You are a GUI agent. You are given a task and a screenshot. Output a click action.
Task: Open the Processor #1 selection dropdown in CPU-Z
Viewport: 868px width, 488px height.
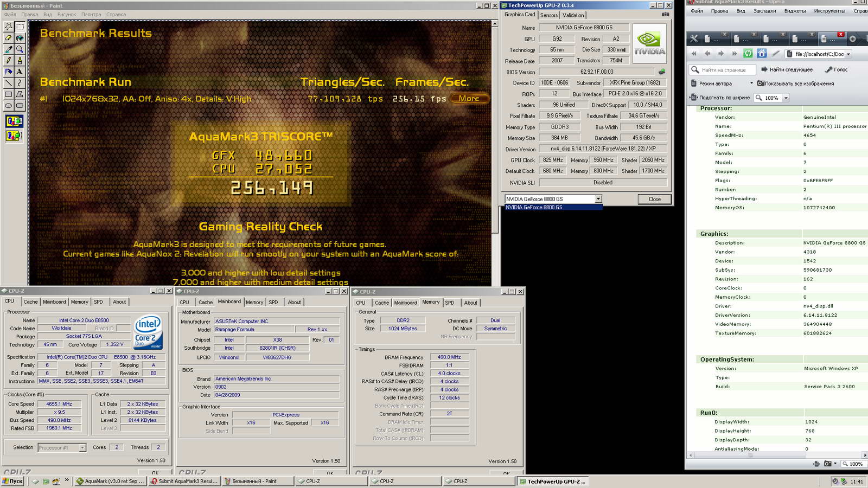point(82,448)
